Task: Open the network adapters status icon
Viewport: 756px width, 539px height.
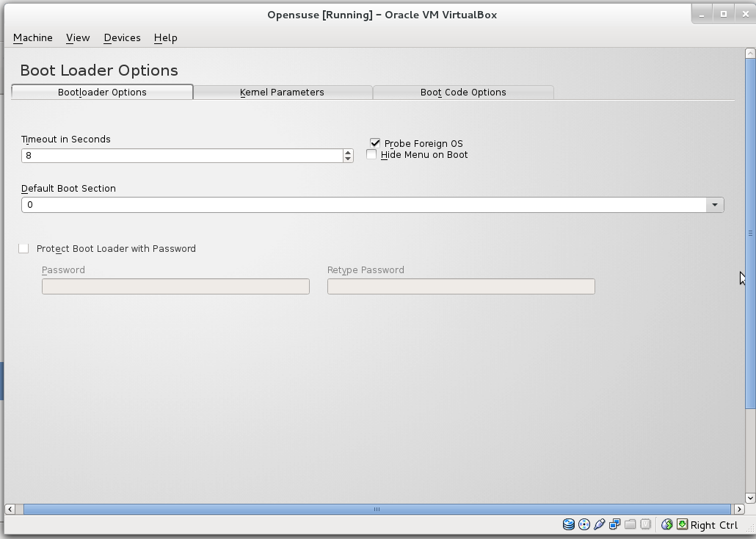Action: (x=615, y=524)
